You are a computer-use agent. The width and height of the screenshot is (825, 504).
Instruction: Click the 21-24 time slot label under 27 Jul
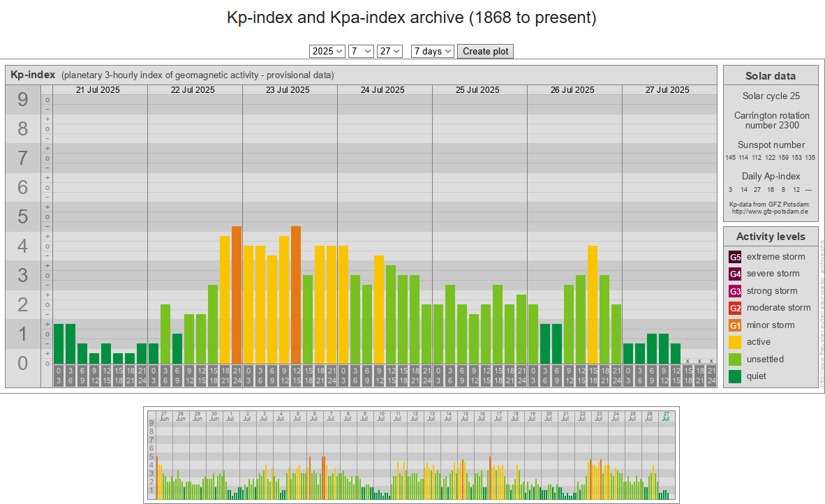click(711, 376)
